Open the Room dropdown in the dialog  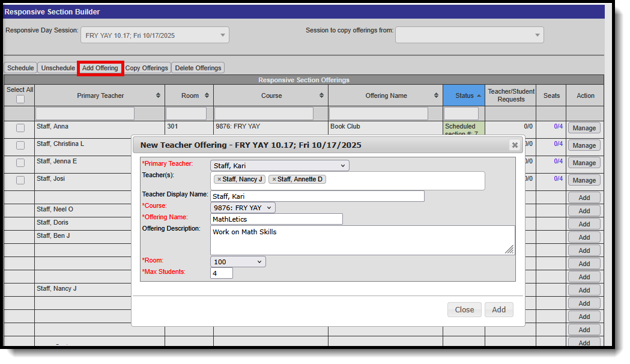[237, 261]
